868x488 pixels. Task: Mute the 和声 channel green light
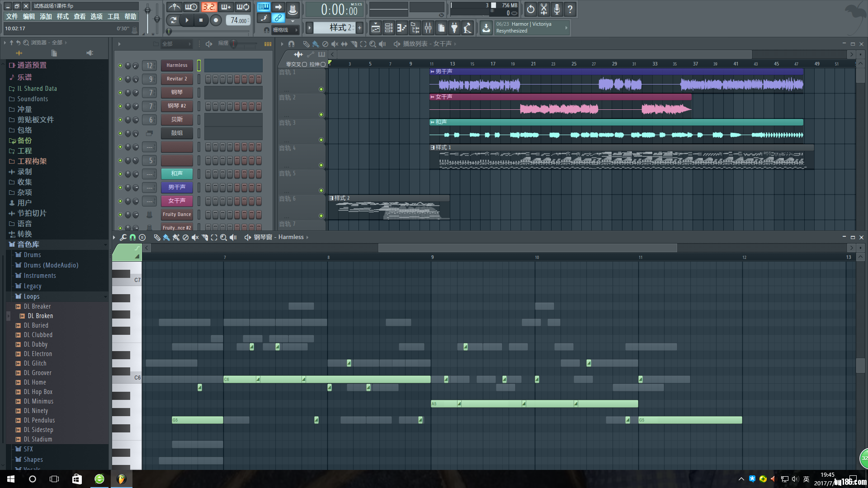coord(120,174)
